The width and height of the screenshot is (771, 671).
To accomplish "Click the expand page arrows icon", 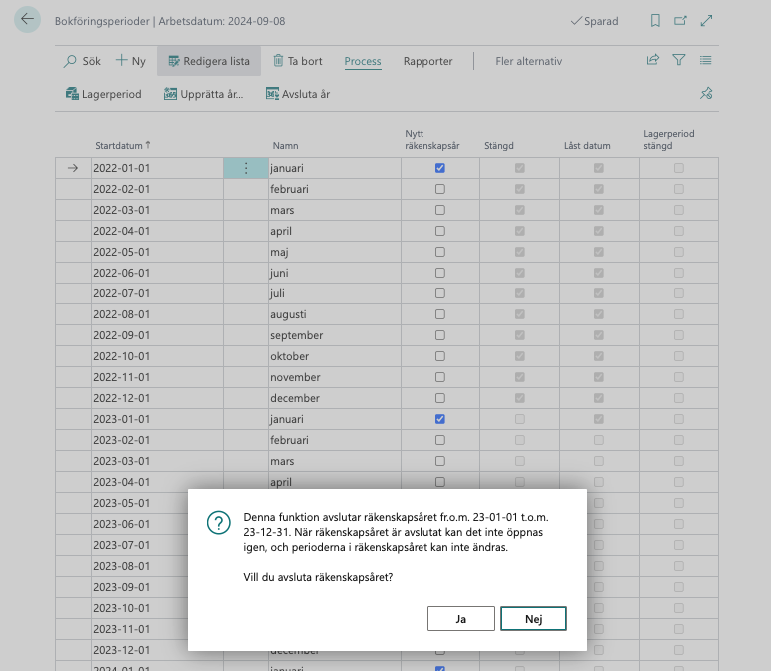I will [x=707, y=20].
